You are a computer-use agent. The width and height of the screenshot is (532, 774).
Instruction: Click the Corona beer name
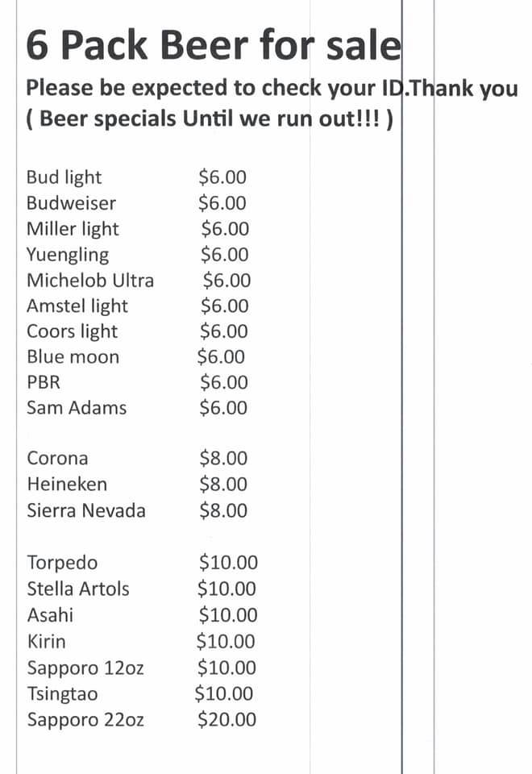tap(58, 459)
